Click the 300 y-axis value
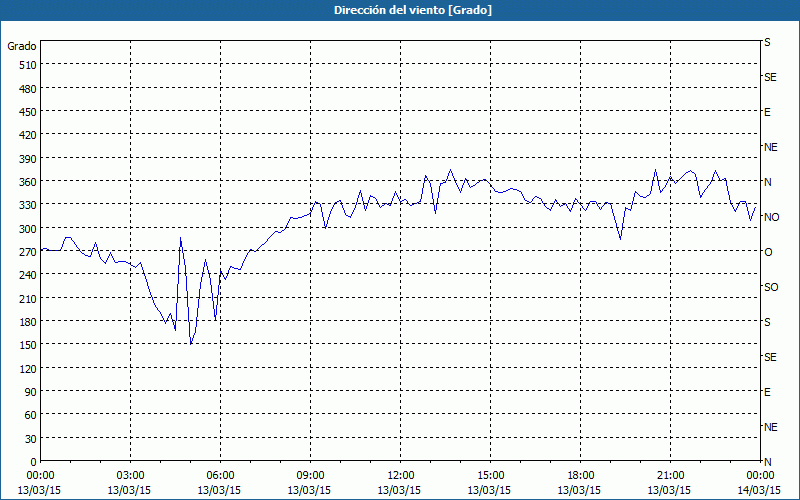This screenshot has height=500, width=800. click(x=29, y=228)
